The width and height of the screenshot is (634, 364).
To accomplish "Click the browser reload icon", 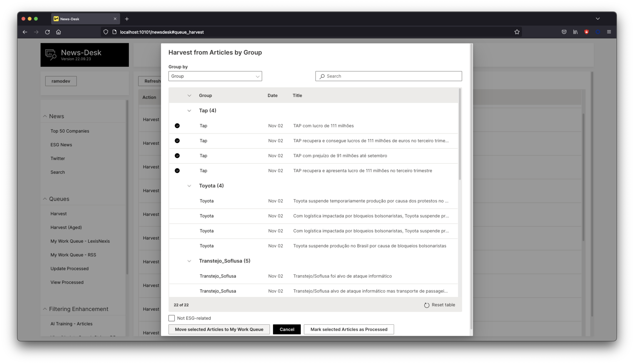I will coord(47,32).
